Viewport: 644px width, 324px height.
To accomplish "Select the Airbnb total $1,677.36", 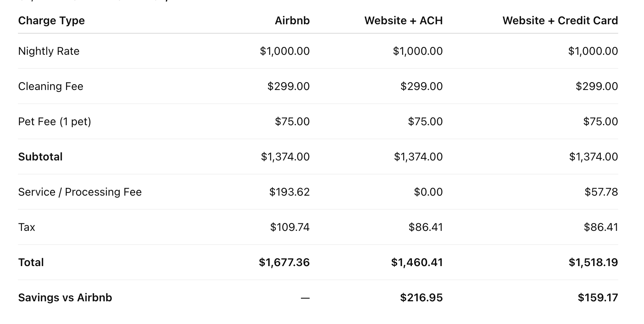I will (284, 263).
